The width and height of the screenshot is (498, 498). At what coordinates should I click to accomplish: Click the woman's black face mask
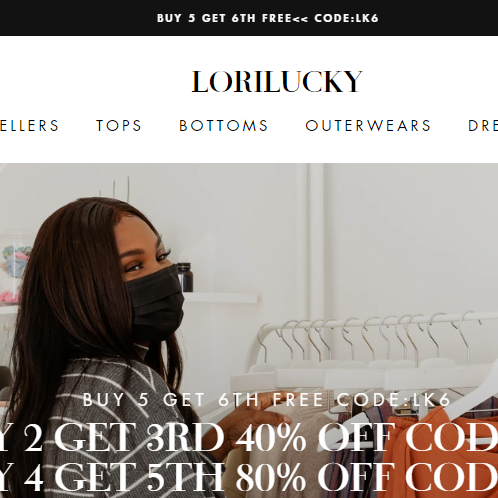pyautogui.click(x=156, y=303)
